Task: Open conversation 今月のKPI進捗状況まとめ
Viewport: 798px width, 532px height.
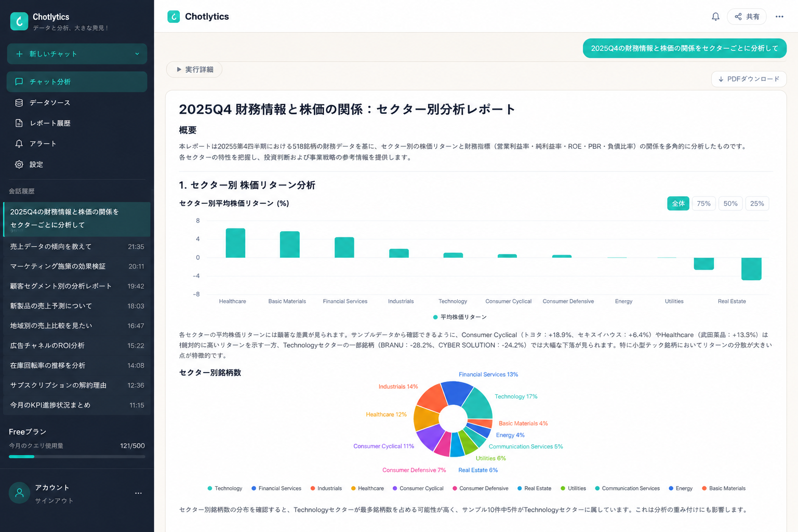Action: 77,405
